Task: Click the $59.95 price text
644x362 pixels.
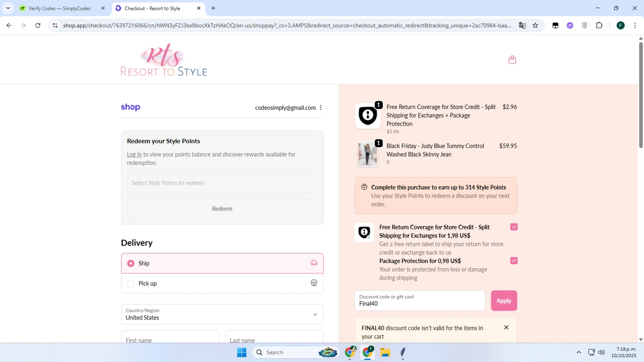Action: click(508, 146)
